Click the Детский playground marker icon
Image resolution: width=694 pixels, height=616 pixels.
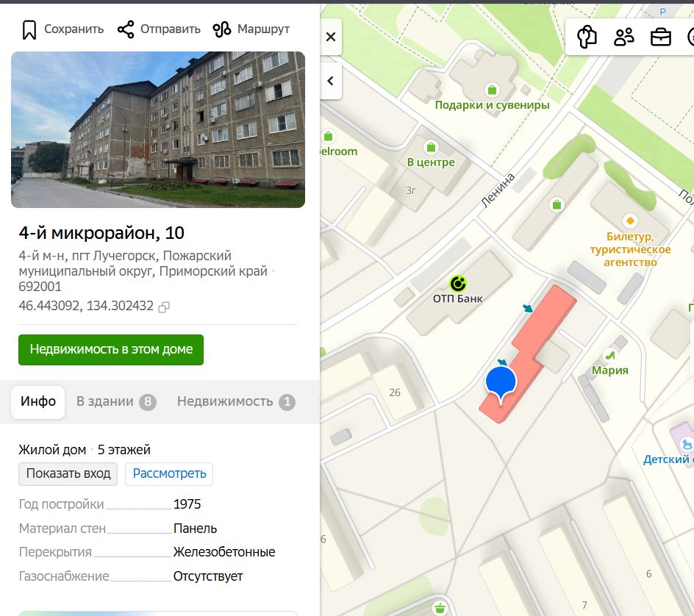click(687, 444)
